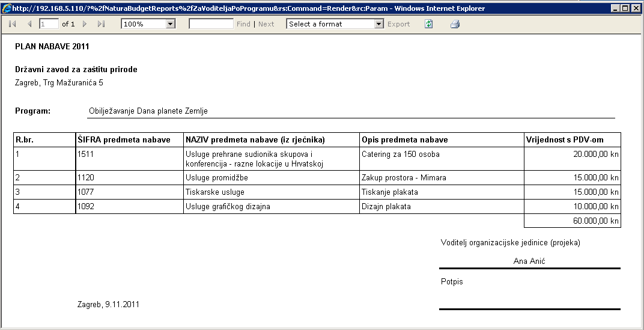Minimize the Internet Explorer window
Viewport: 644px width, 330px height.
(616, 8)
